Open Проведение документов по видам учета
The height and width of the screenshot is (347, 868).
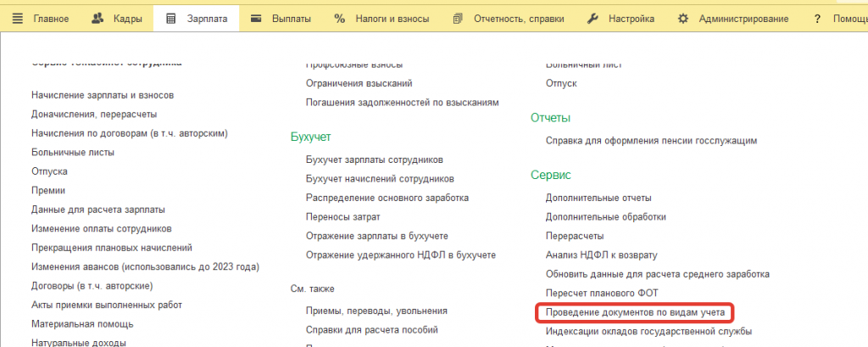click(x=635, y=312)
